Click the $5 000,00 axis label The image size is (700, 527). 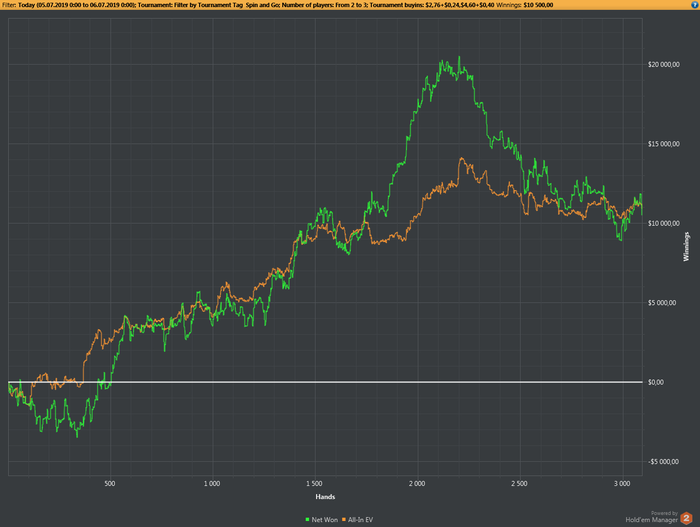pos(662,303)
